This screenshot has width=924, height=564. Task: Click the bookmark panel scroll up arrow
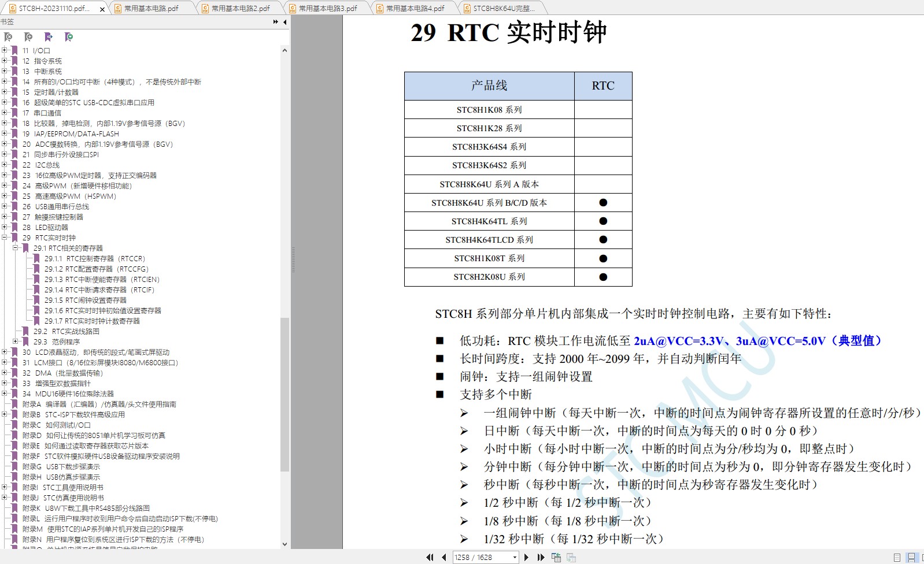pos(284,50)
